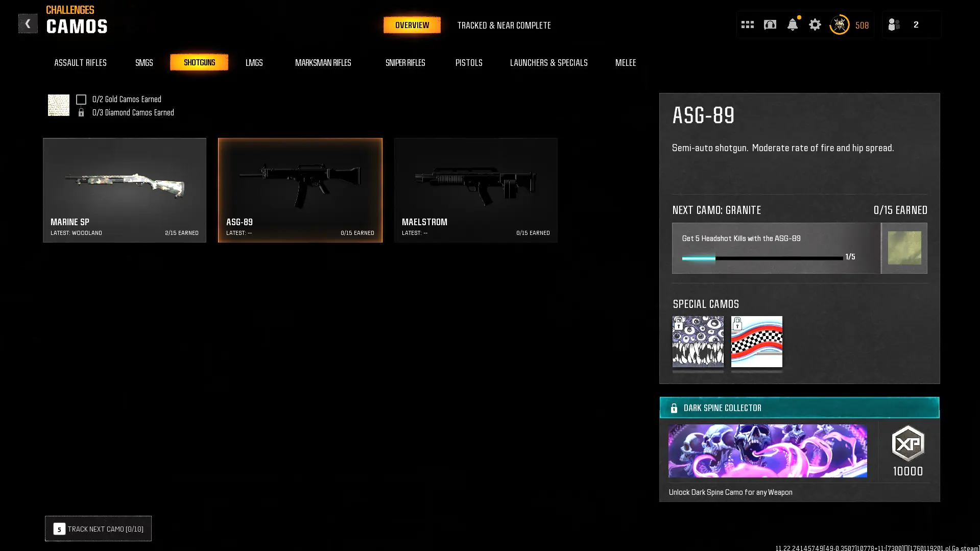Image resolution: width=980 pixels, height=551 pixels.
Task: Click the '0/3 Diamond Camos Earned' text
Action: 133,112
